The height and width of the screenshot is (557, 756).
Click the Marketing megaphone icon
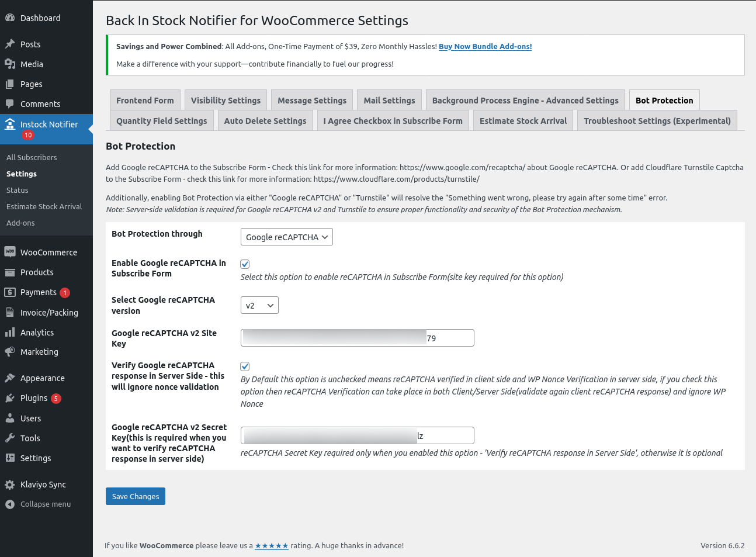(x=10, y=352)
